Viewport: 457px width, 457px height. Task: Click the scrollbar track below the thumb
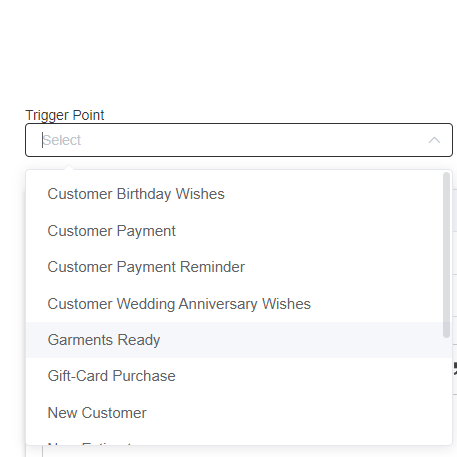pyautogui.click(x=446, y=390)
